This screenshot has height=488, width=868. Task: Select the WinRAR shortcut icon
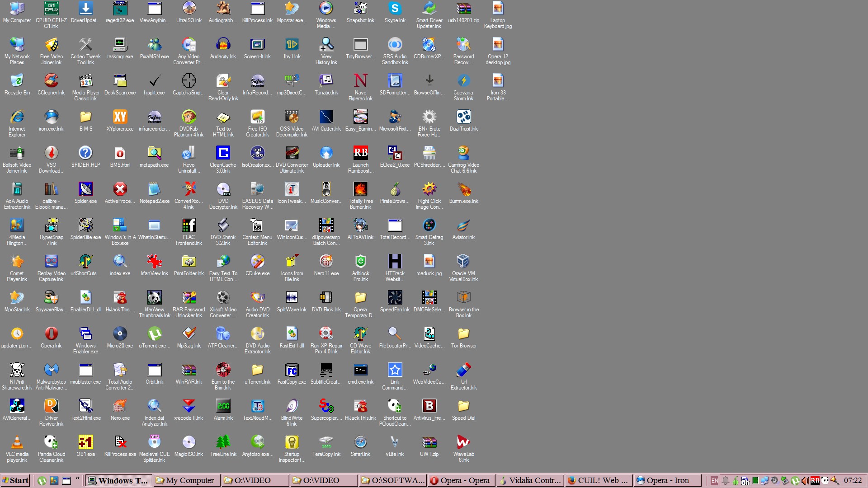pyautogui.click(x=189, y=371)
